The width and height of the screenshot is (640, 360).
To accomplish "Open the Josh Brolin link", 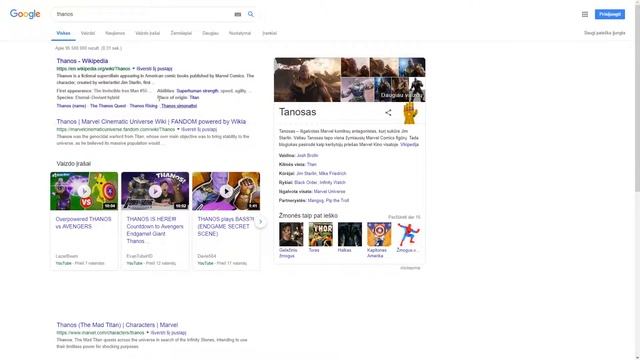I will [307, 156].
